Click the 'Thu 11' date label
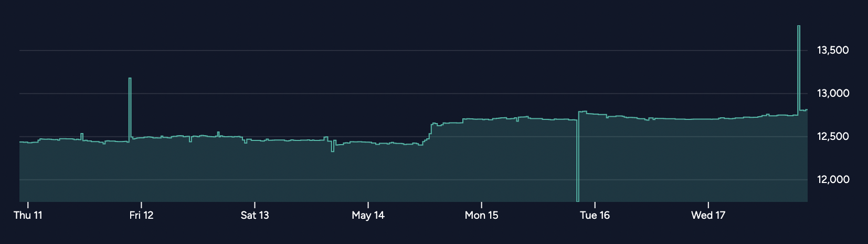868x244 pixels. 28,215
